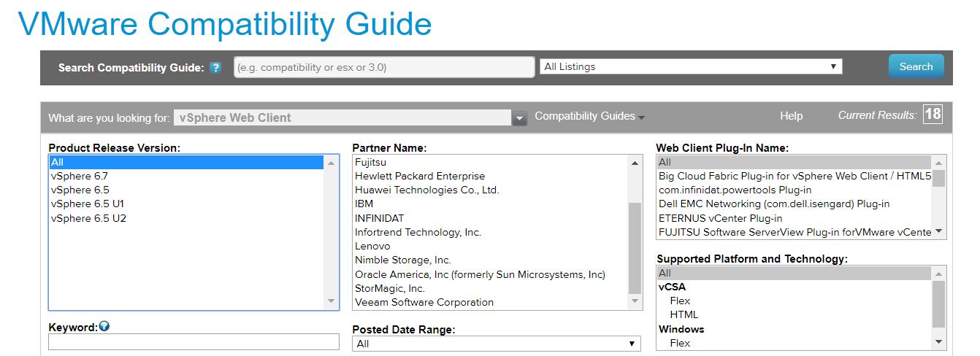Click the blue search help question icon

tap(215, 68)
